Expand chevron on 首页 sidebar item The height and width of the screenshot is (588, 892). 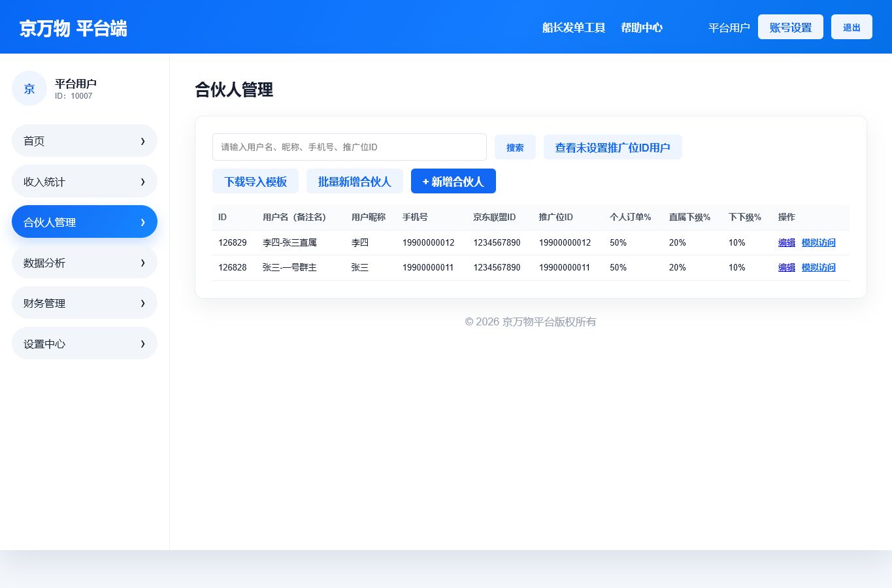point(142,141)
